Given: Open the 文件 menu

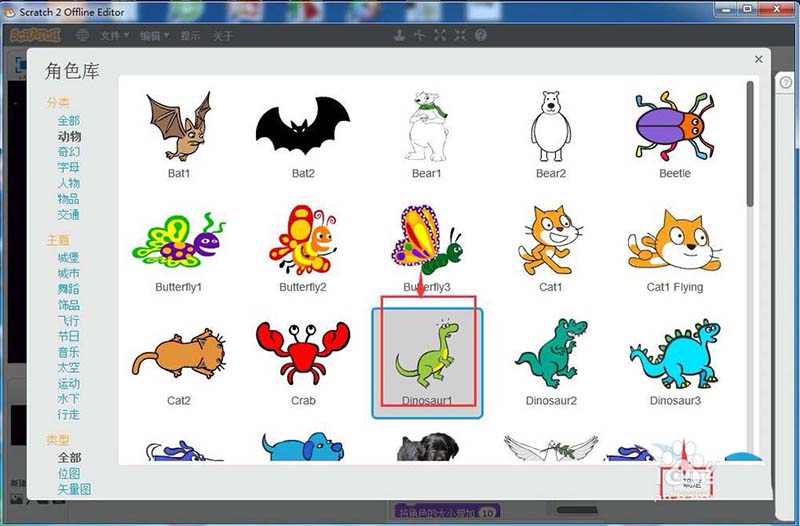Looking at the screenshot, I should coord(114,35).
